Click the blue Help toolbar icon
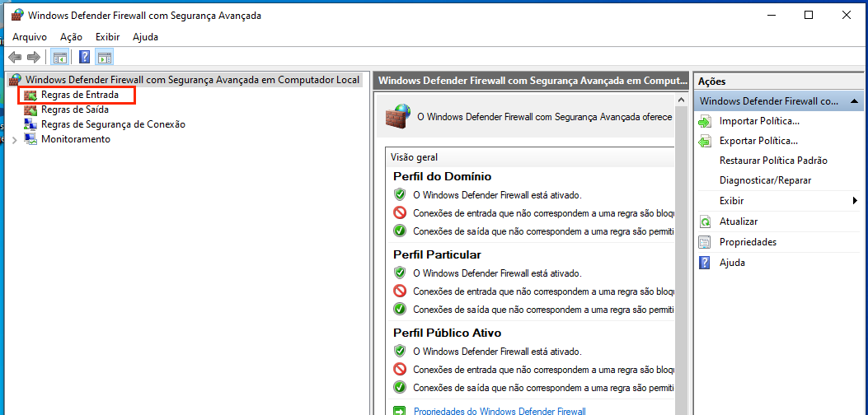The width and height of the screenshot is (868, 415). (85, 57)
